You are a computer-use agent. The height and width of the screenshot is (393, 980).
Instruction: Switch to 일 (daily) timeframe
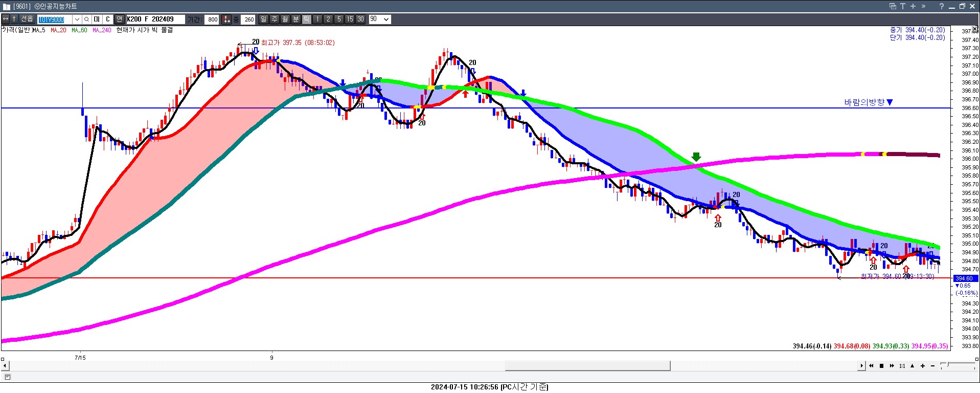(x=263, y=19)
